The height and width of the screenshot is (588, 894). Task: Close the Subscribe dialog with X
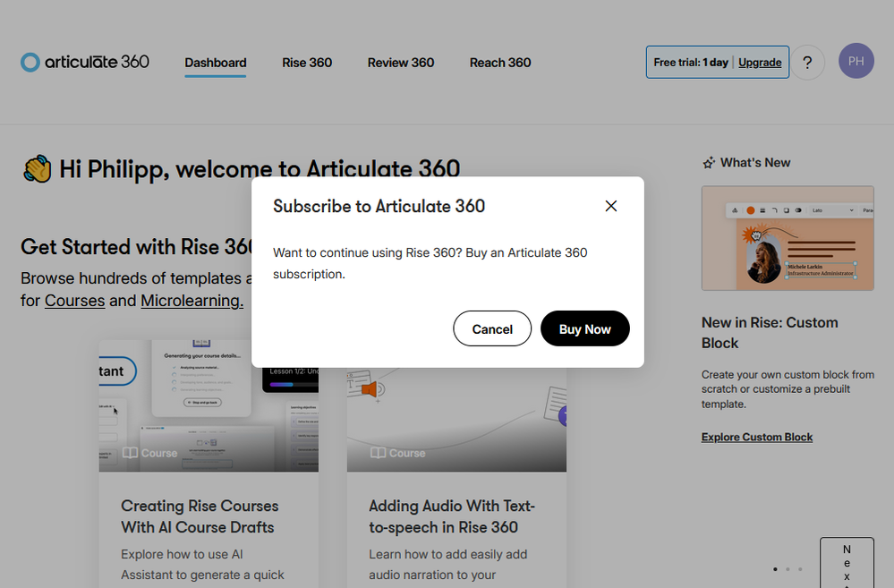coord(610,206)
